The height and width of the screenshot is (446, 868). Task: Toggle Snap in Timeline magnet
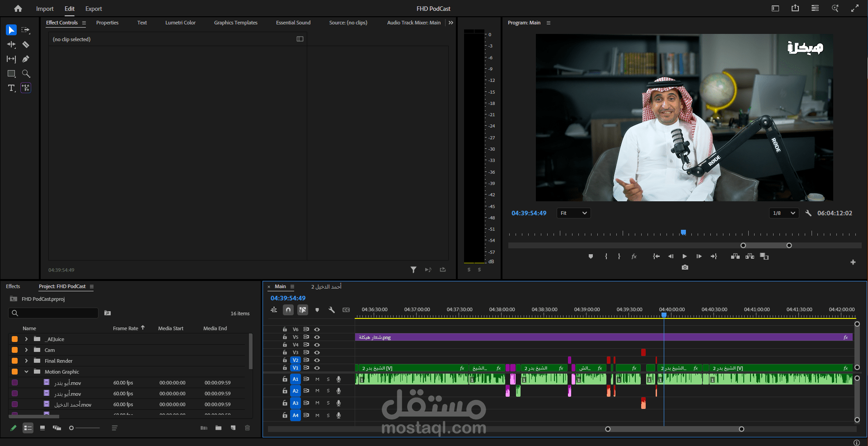tap(288, 310)
